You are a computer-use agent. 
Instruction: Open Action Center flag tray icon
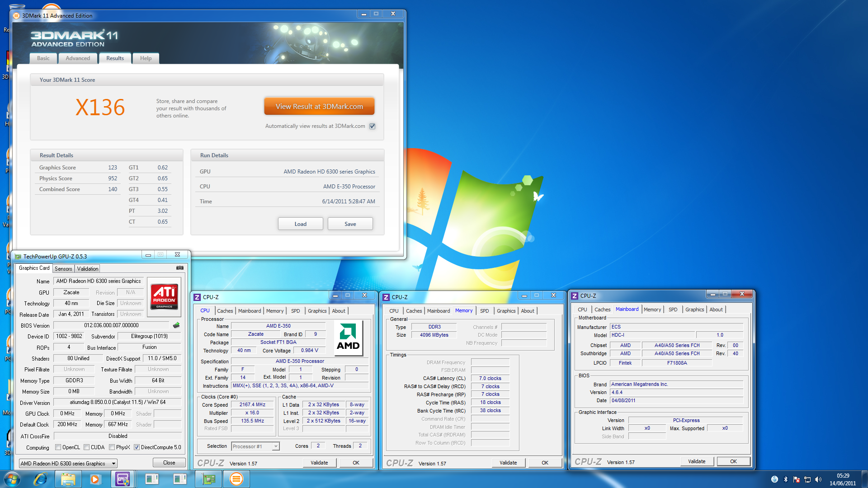click(x=797, y=479)
